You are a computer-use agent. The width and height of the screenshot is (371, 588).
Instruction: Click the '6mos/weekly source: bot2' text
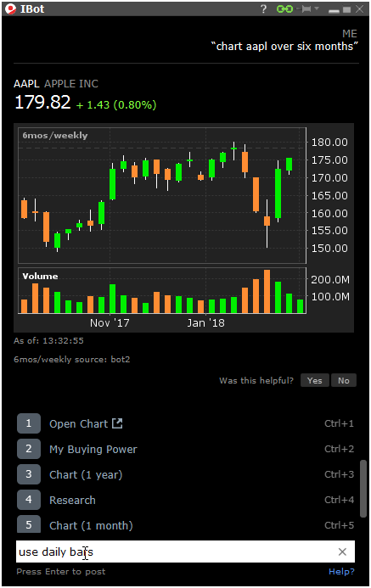point(71,359)
